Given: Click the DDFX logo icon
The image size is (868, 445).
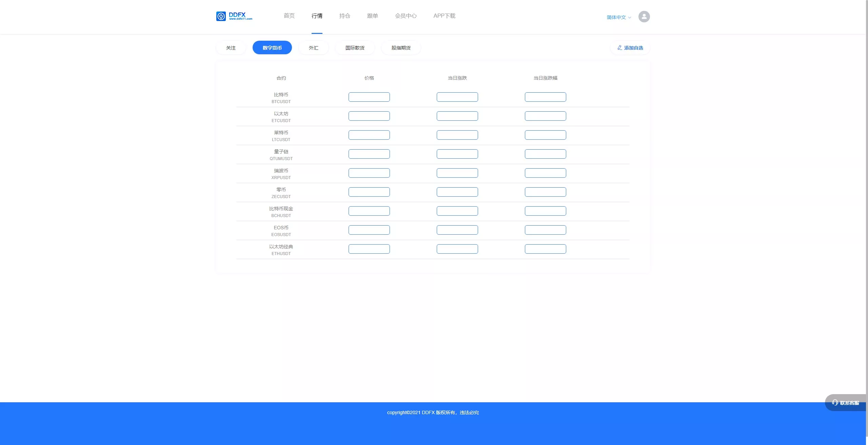Looking at the screenshot, I should pyautogui.click(x=221, y=16).
